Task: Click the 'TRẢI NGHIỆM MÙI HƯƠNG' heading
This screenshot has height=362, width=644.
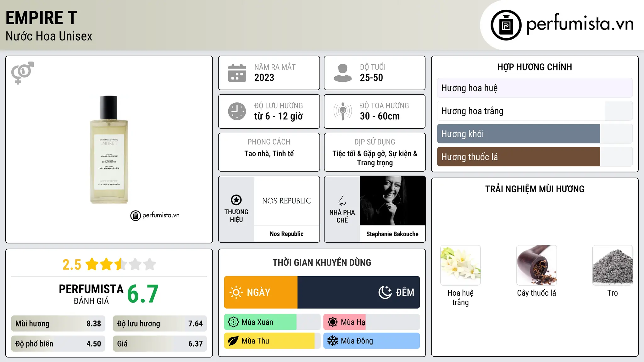Action: click(535, 189)
